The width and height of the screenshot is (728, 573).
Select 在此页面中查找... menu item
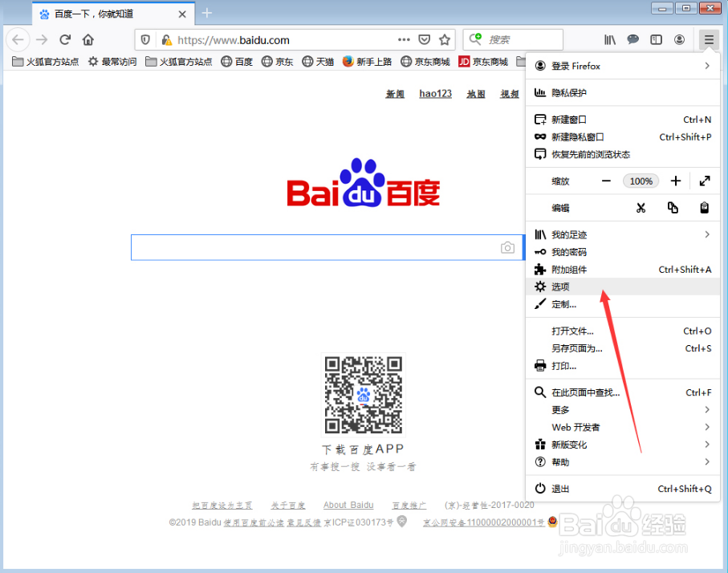point(623,392)
